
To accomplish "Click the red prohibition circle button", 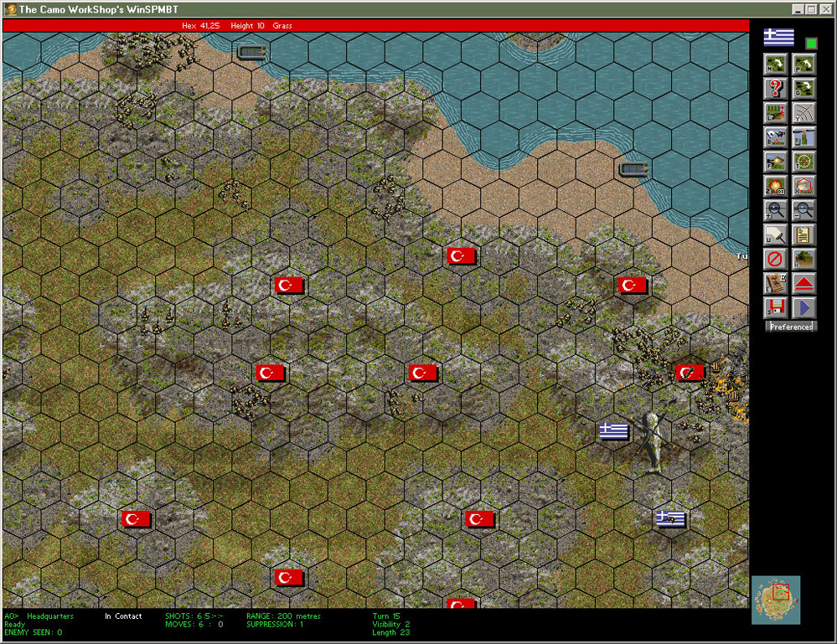I will (775, 260).
